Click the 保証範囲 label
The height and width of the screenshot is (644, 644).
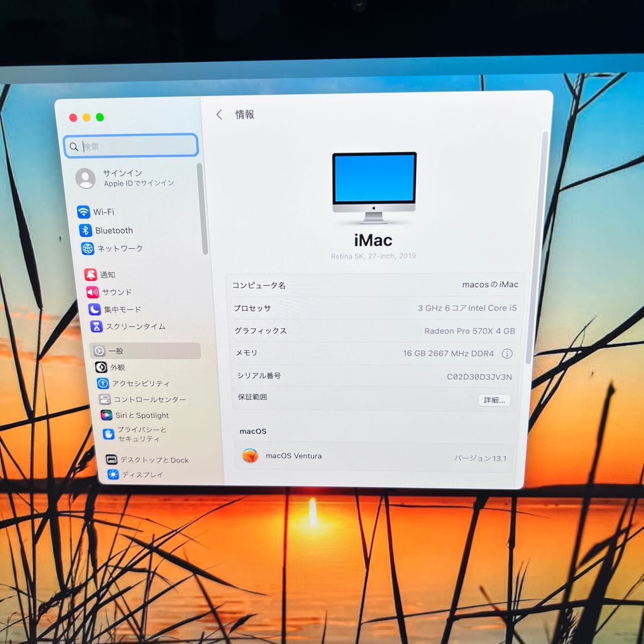252,397
